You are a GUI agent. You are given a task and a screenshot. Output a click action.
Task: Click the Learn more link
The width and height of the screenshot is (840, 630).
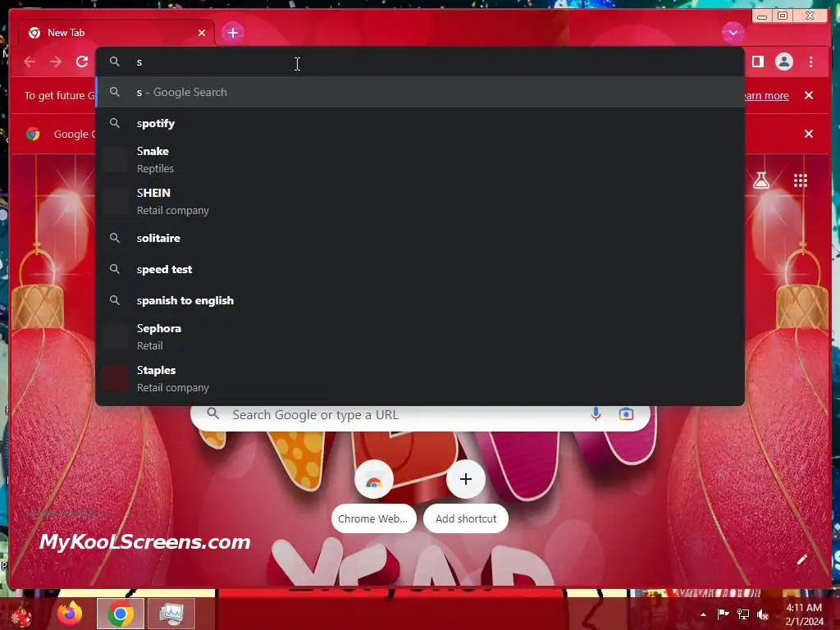pyautogui.click(x=767, y=95)
